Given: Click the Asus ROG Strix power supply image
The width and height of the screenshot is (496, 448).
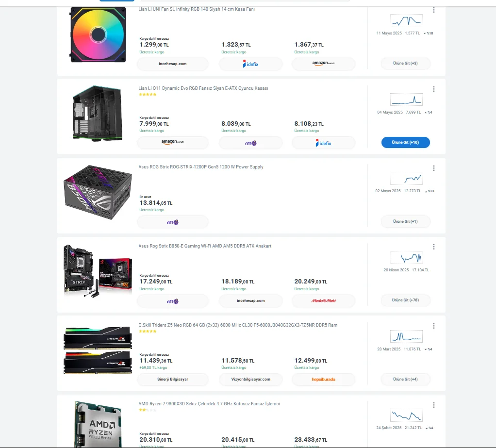Looking at the screenshot, I should tap(98, 192).
